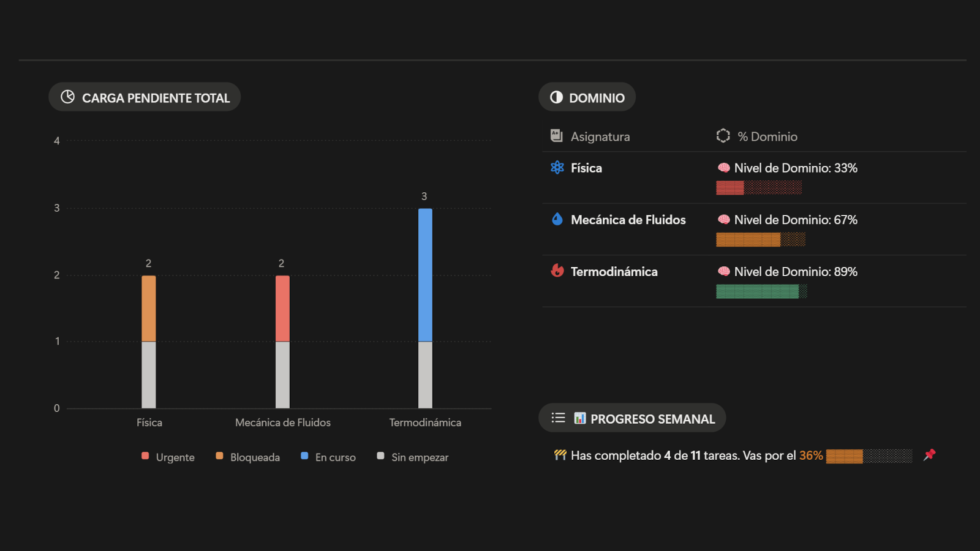
Task: Click the blue En curso segment of Termodinámica
Action: [x=425, y=275]
